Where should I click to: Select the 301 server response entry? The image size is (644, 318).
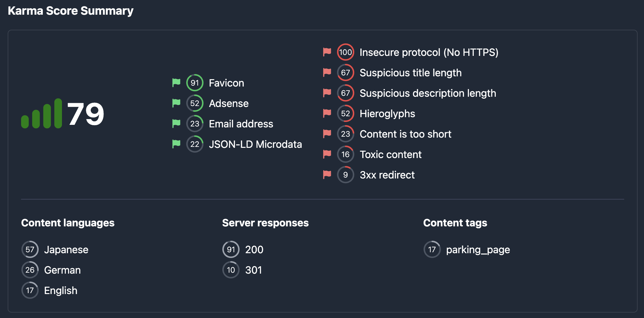point(254,270)
